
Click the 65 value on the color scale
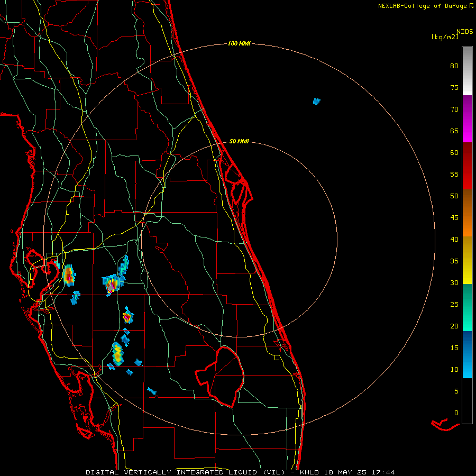454,131
